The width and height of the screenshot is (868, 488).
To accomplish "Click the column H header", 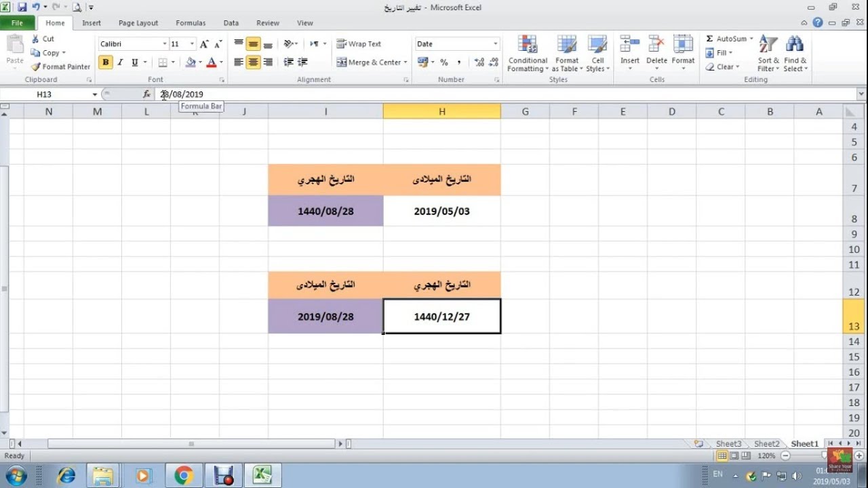I will [442, 111].
